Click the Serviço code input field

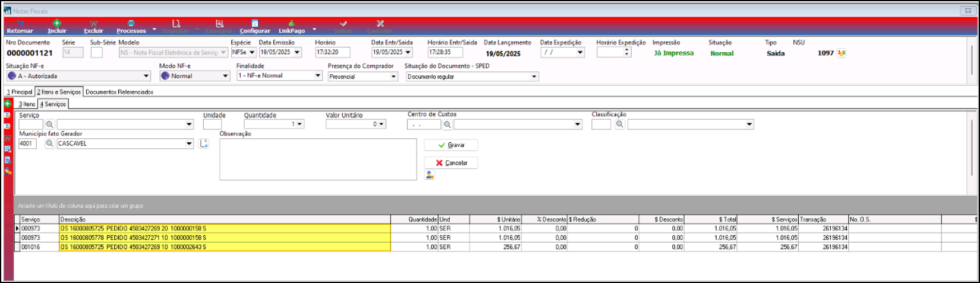tap(31, 125)
